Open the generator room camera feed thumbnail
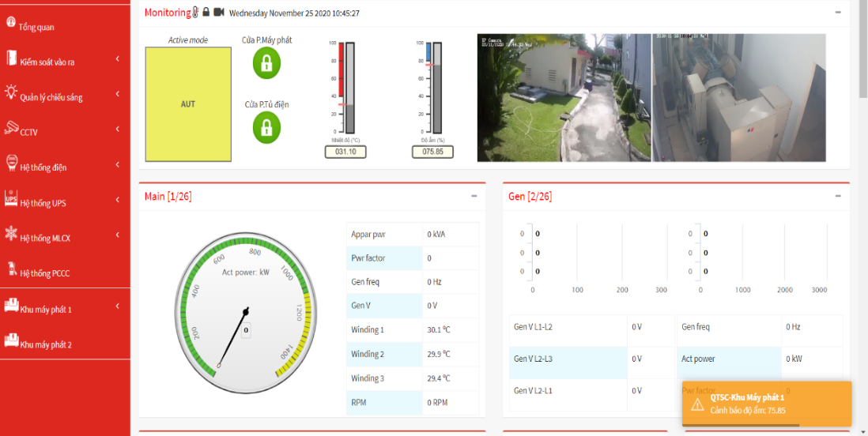The height and width of the screenshot is (436, 868). click(739, 98)
